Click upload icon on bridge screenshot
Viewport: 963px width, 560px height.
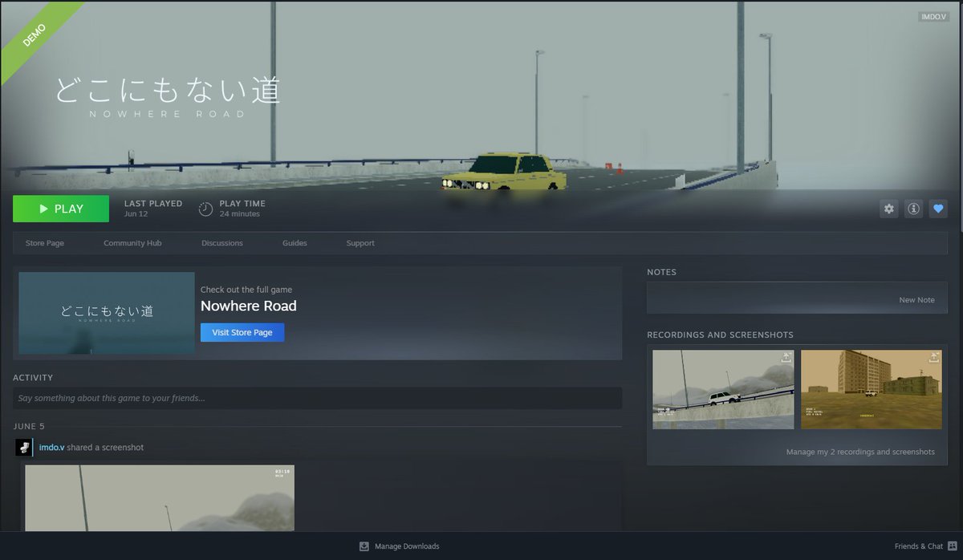point(786,357)
